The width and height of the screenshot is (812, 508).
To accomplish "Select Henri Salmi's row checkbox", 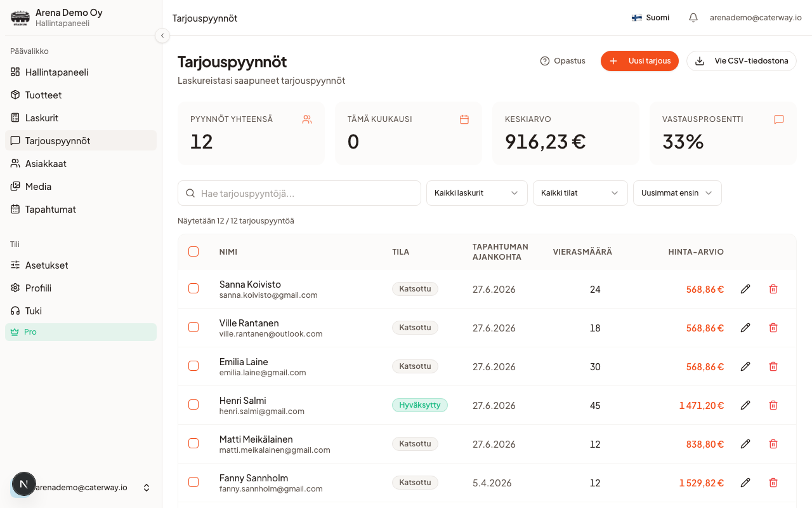I will click(193, 404).
